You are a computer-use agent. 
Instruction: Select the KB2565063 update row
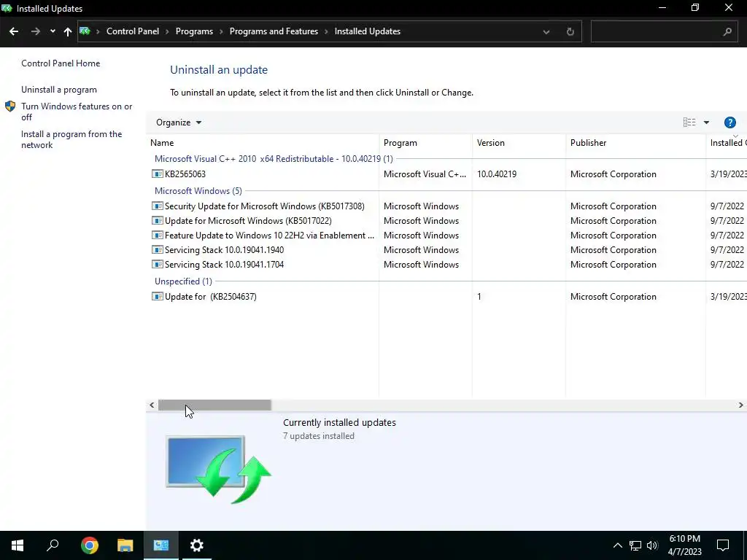point(447,174)
